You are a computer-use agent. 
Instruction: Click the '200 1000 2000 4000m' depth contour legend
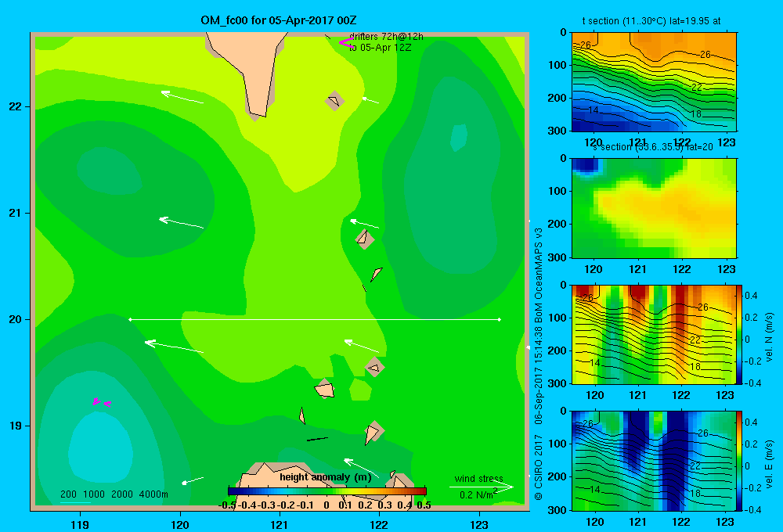point(114,494)
